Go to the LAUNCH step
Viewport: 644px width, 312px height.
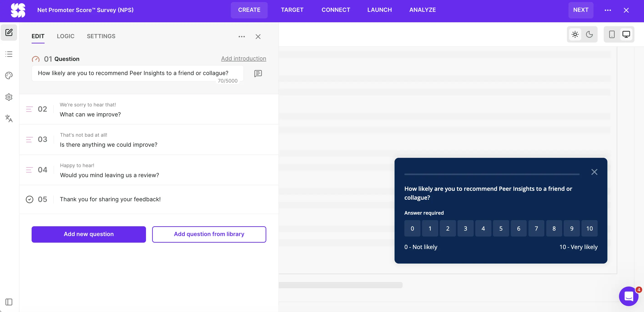[380, 10]
